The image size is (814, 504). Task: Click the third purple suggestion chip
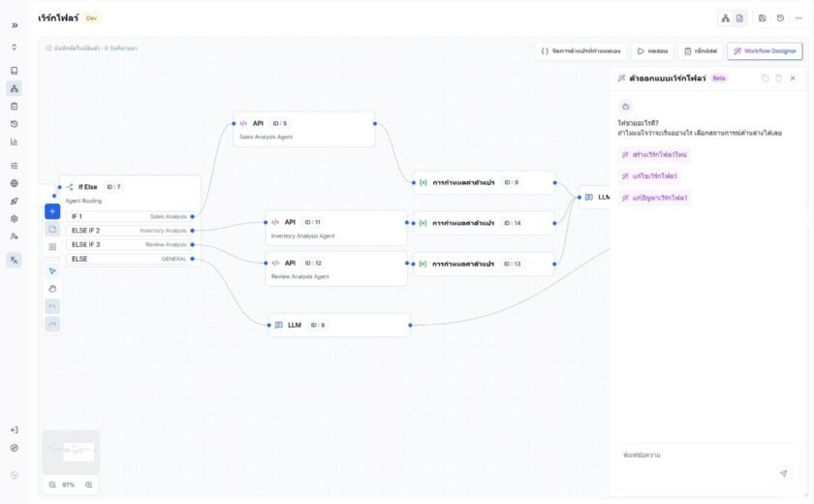[x=654, y=198]
